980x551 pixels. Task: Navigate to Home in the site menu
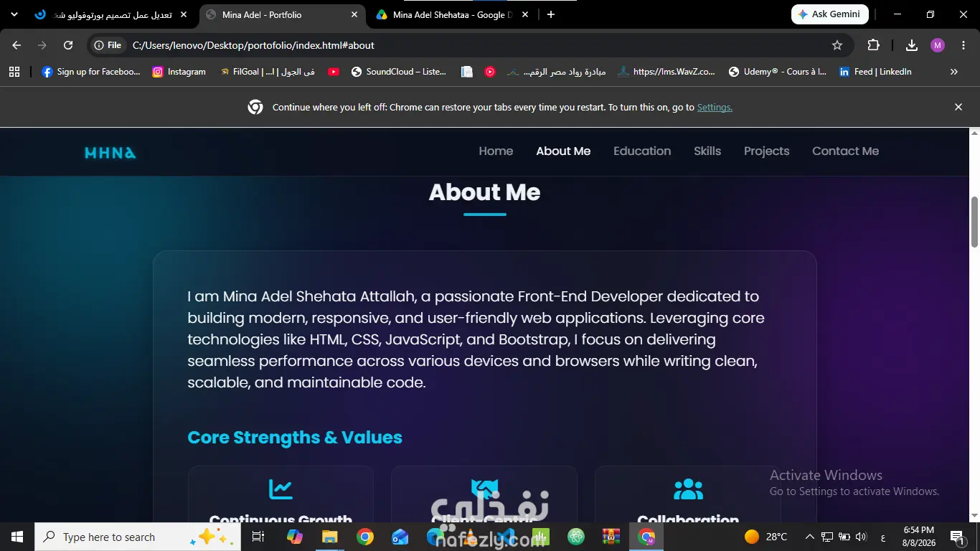click(x=496, y=151)
